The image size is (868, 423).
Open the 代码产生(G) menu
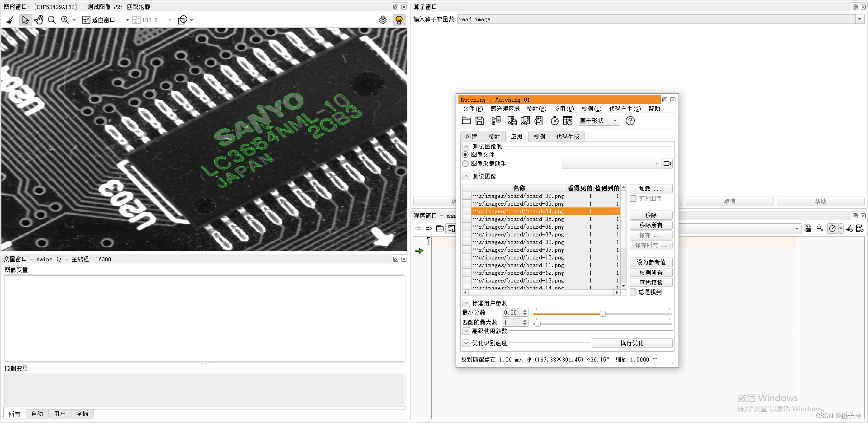pyautogui.click(x=625, y=108)
